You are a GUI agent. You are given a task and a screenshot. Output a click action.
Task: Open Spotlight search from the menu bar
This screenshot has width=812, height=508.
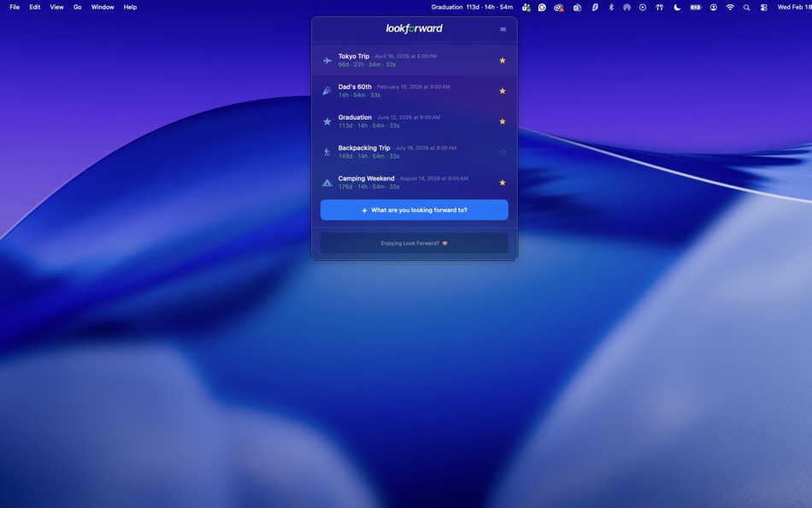pos(745,6)
